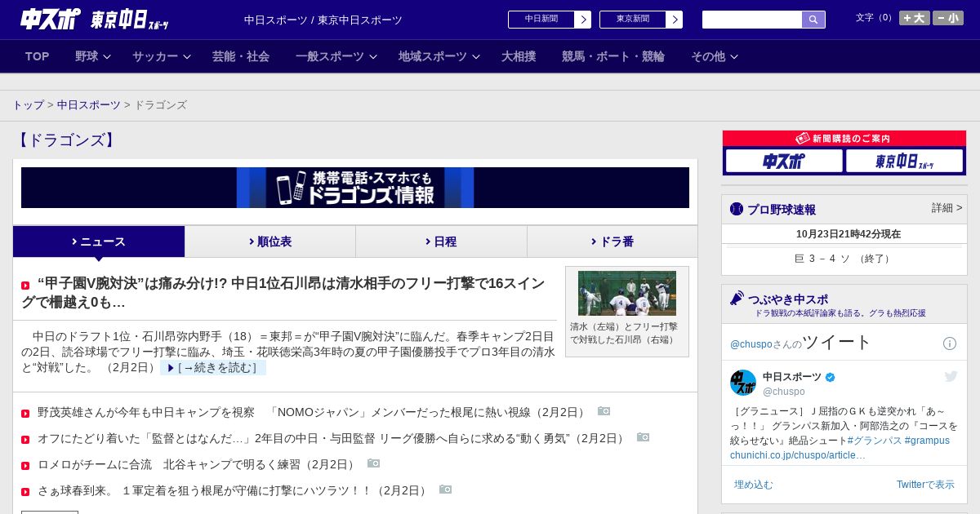Click the 巨 3－4 ソ score text
Viewport: 980px width, 514px height.
(844, 259)
